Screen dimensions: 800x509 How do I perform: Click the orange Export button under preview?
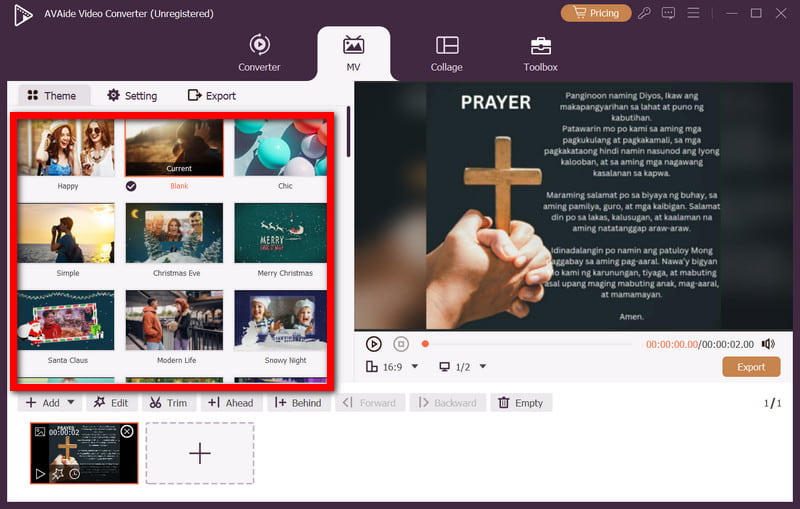(751, 367)
